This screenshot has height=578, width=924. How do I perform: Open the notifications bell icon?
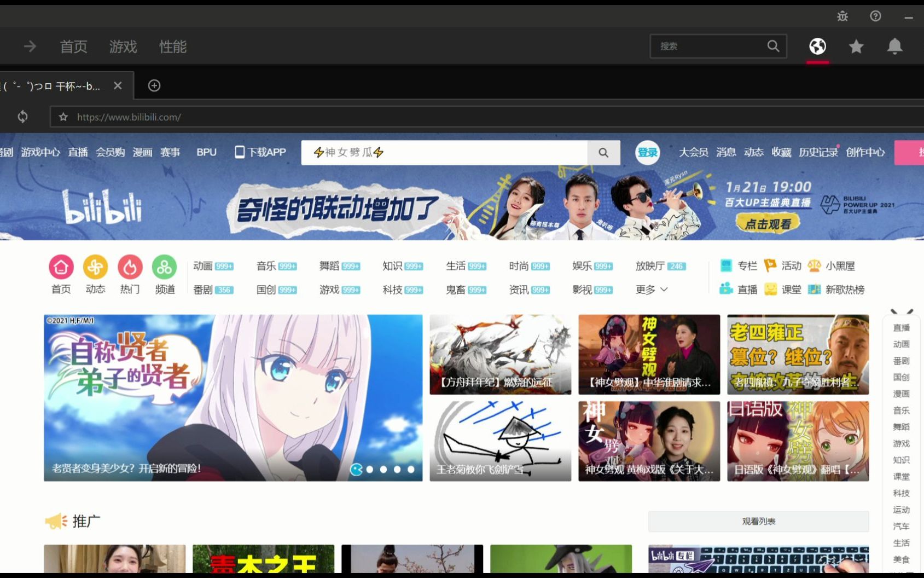pos(894,47)
